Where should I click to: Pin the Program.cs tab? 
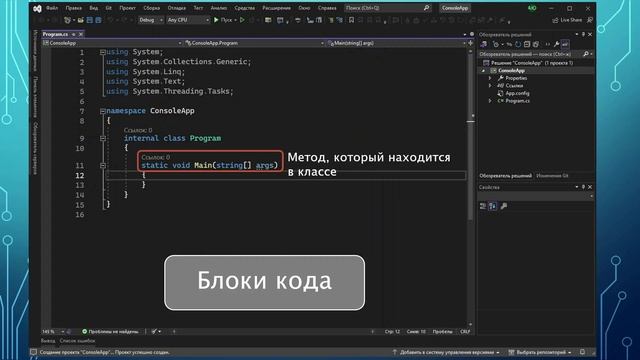[73, 34]
